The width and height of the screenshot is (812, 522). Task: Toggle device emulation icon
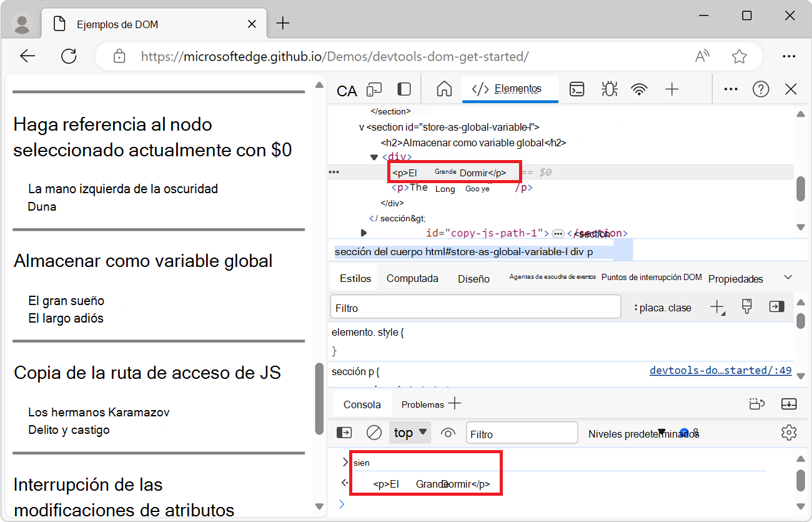coord(375,89)
